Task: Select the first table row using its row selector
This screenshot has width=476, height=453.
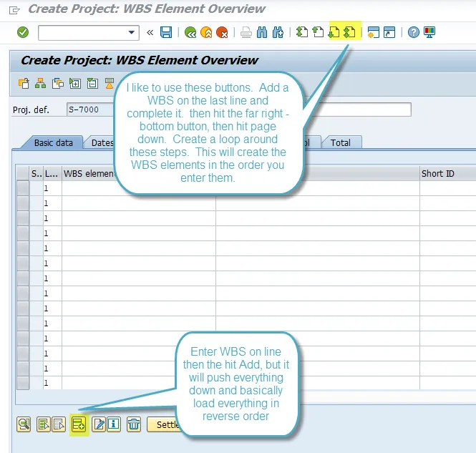Action: point(23,188)
